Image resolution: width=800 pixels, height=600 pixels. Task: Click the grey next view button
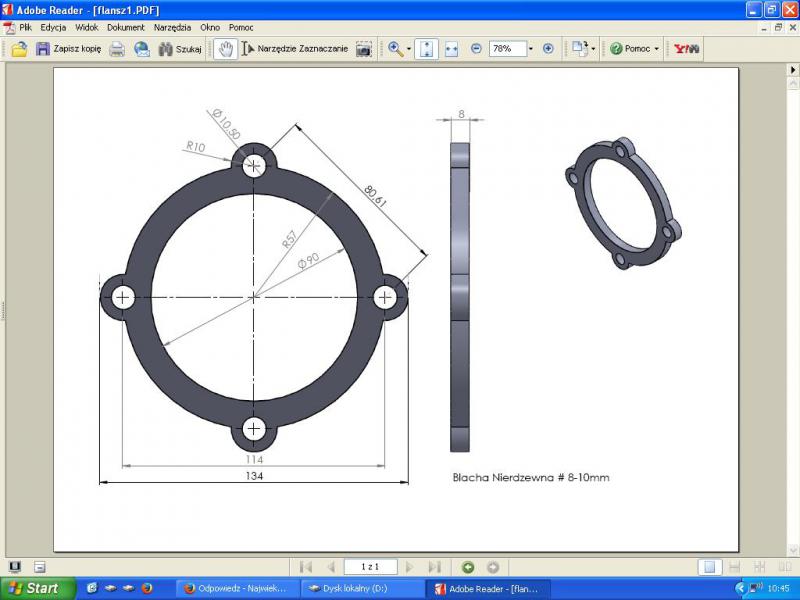[x=492, y=567]
